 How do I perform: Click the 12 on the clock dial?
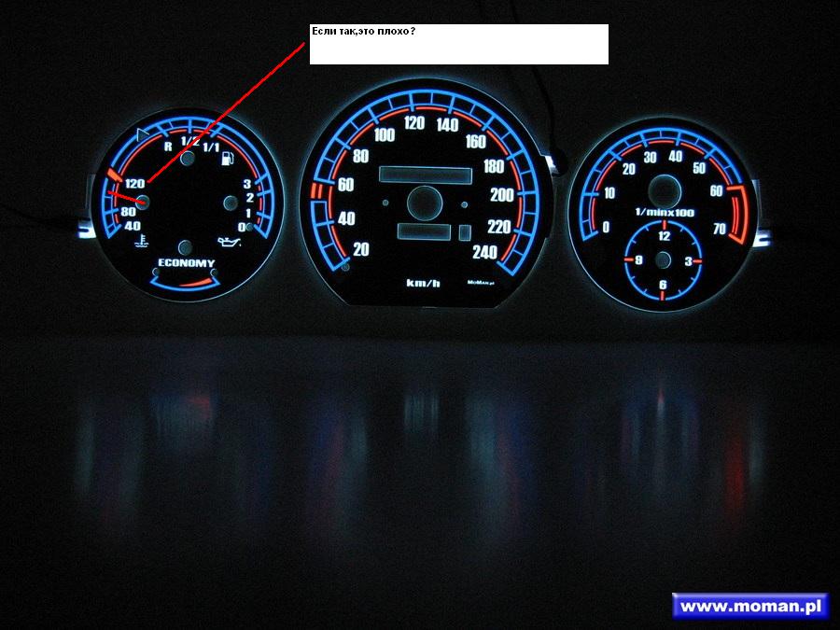[665, 236]
